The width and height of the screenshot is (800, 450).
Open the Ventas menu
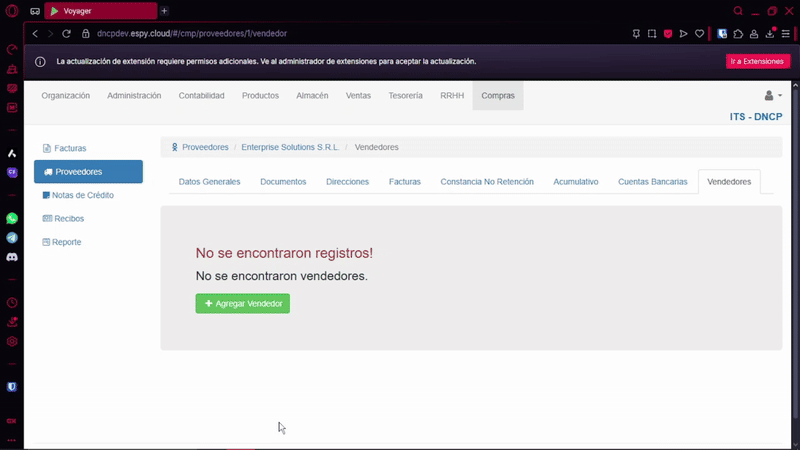coord(358,95)
